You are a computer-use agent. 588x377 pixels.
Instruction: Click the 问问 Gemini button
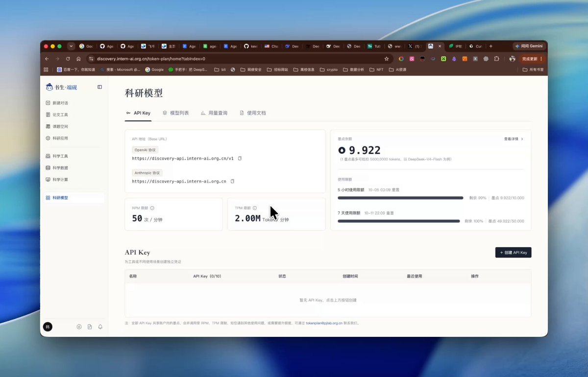pos(529,46)
